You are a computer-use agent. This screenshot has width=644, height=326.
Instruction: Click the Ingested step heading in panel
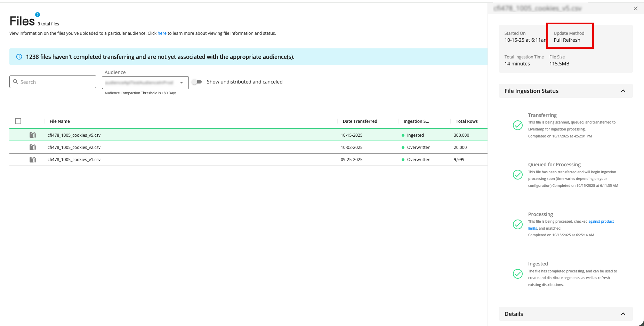pos(538,264)
